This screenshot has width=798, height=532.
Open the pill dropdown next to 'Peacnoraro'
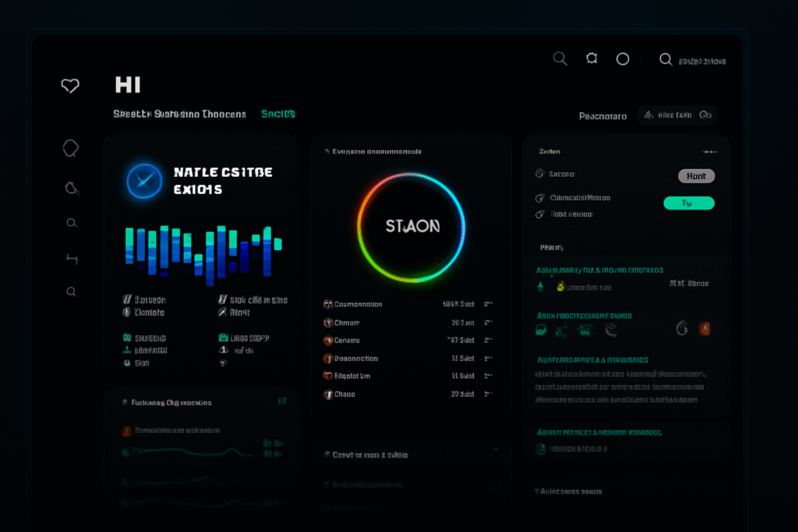(x=676, y=116)
